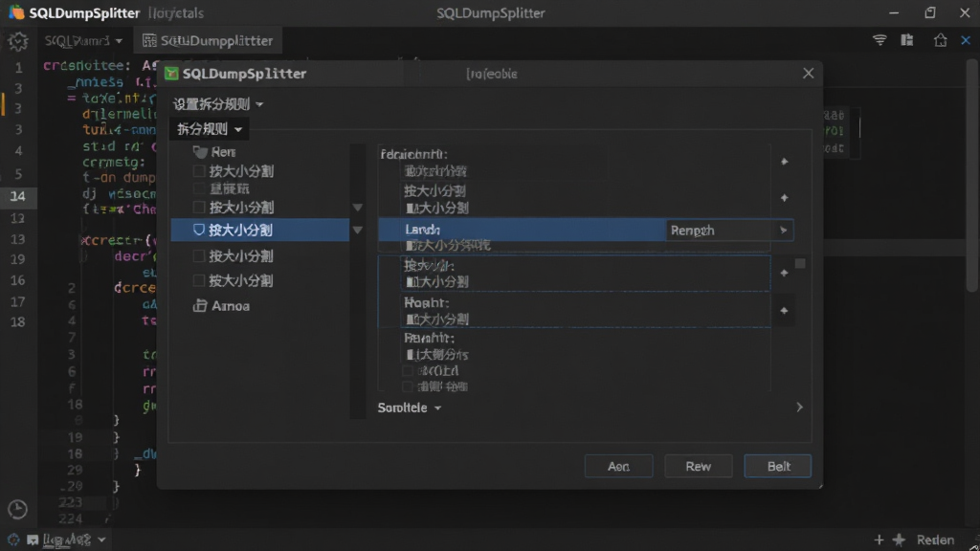This screenshot has height=551, width=980.
Task: Click the Belt button
Action: (x=778, y=466)
